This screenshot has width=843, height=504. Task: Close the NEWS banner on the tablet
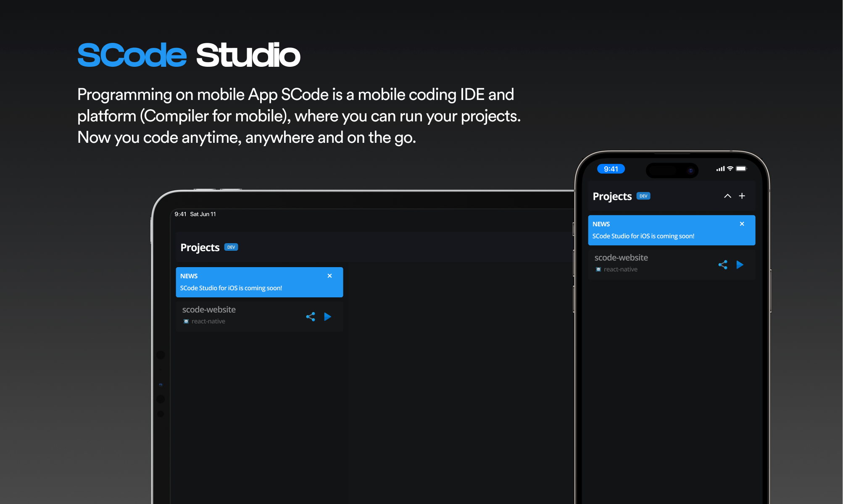pos(329,276)
